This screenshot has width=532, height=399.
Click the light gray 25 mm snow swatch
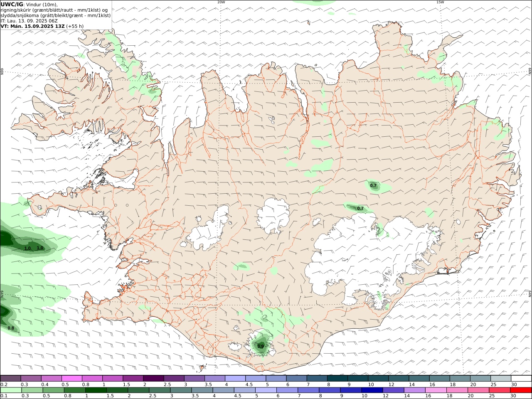(500, 378)
